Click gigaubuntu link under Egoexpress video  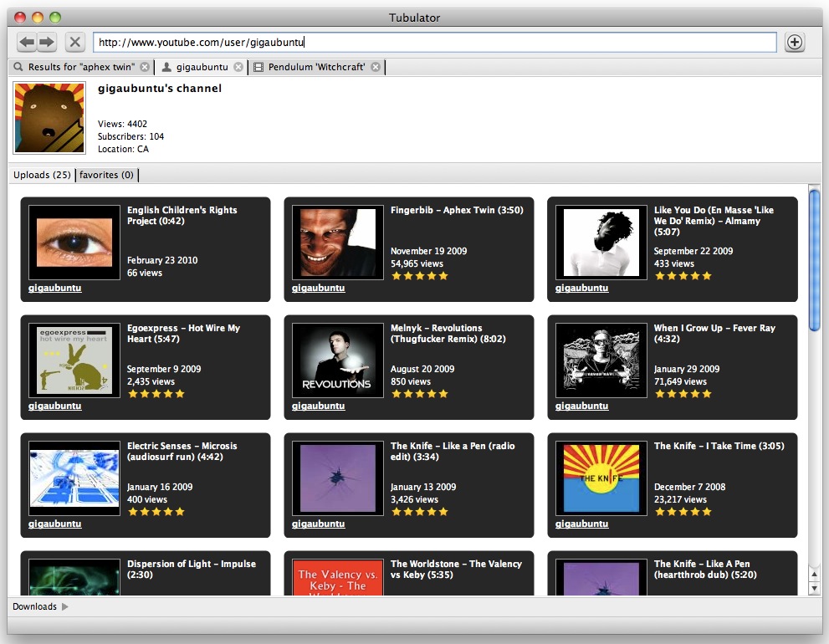(55, 406)
